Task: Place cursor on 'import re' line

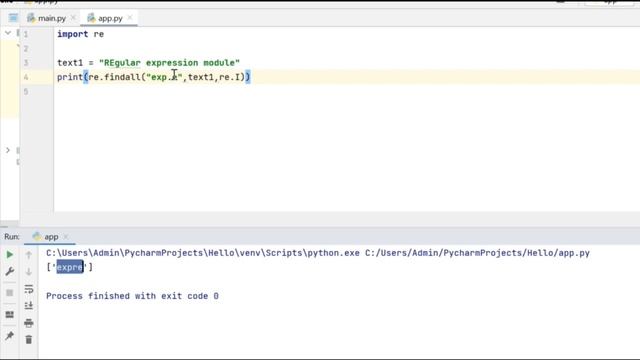Action: click(80, 34)
